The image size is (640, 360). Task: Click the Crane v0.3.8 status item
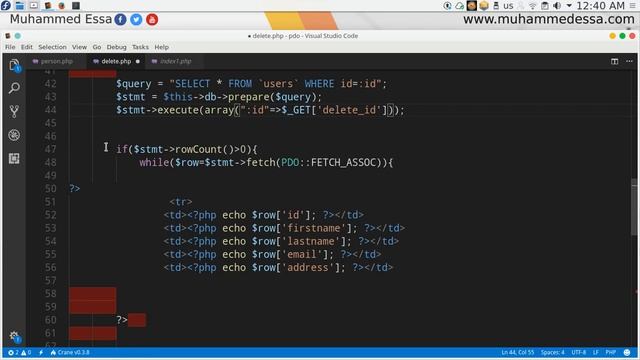click(70, 352)
